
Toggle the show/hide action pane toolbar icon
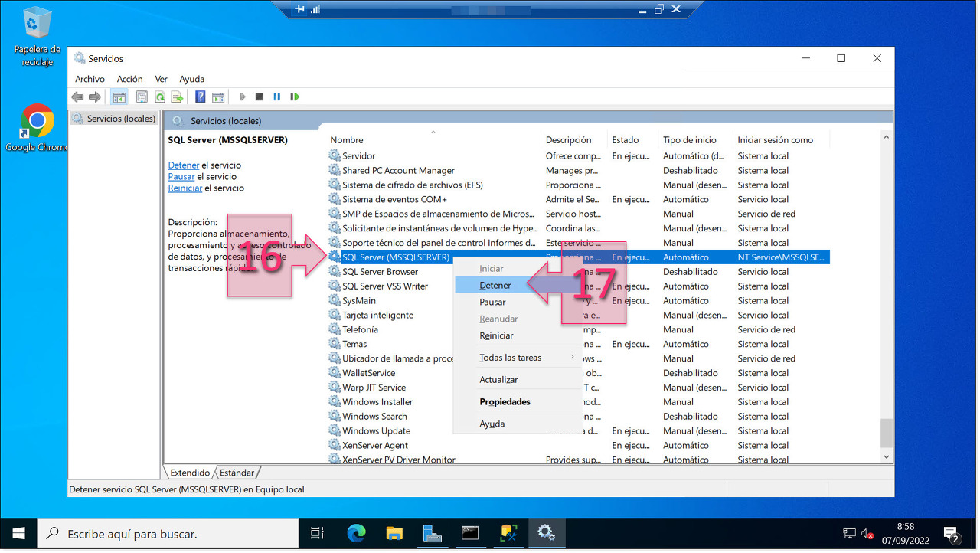click(x=218, y=97)
